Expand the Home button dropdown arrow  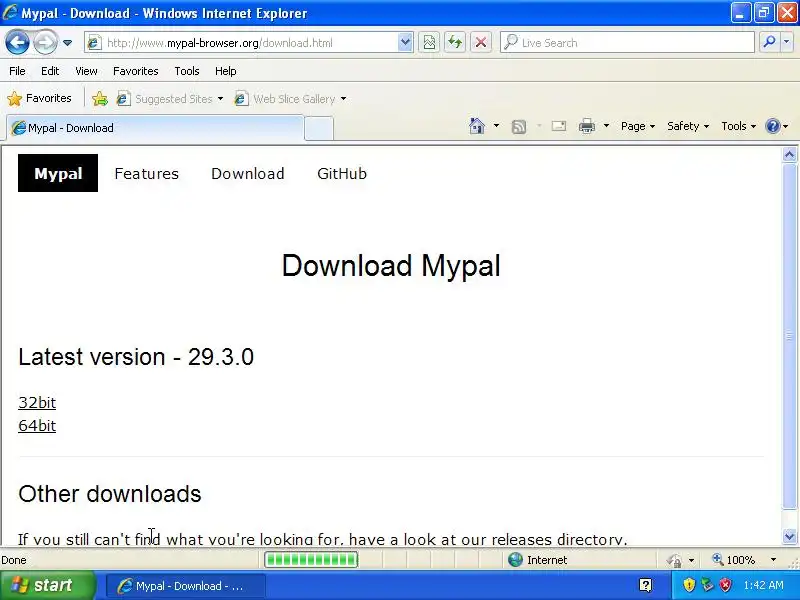click(x=496, y=126)
